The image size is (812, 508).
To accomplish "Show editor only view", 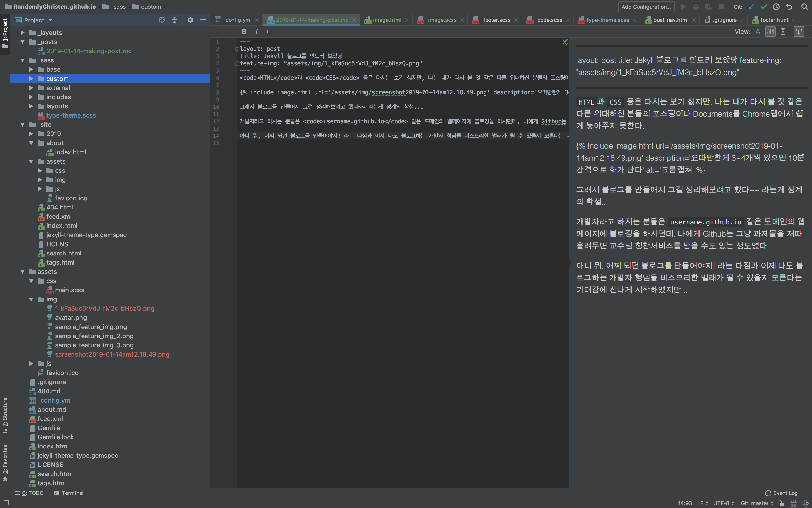I will (758, 32).
